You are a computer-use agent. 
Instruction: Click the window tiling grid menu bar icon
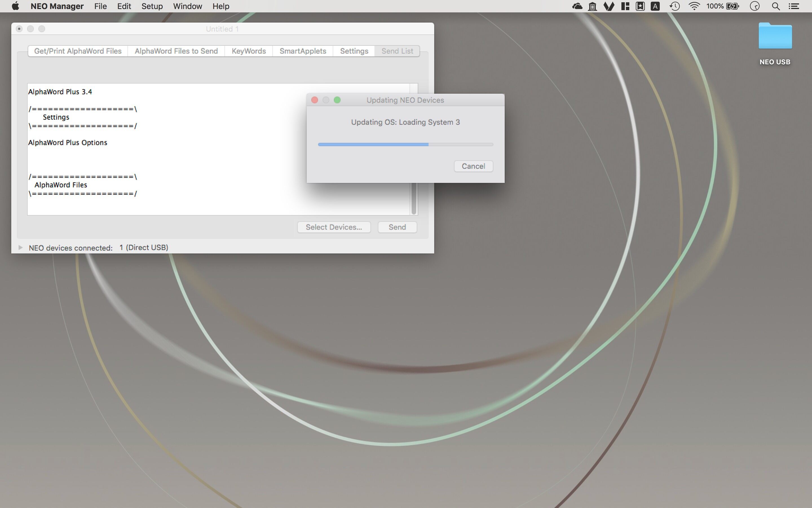click(x=625, y=6)
